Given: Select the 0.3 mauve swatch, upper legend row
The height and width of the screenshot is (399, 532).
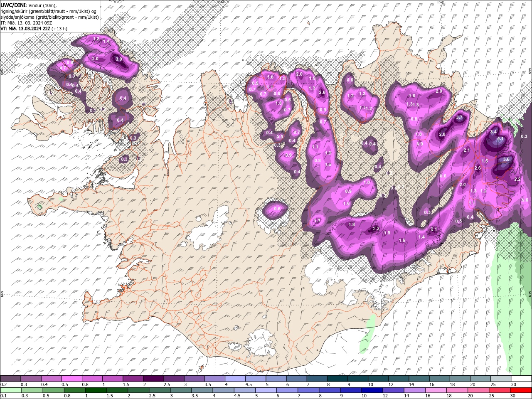Looking at the screenshot, I should point(31,379).
